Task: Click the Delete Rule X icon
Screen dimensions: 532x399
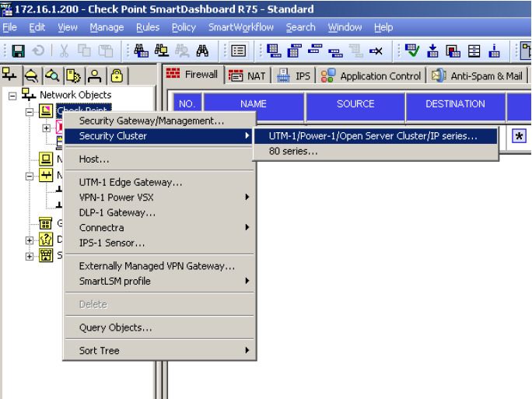Action: [x=376, y=51]
